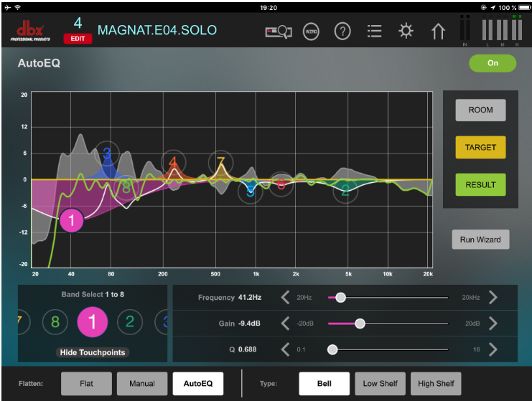Toggle AutoEQ On switch
This screenshot has height=401, width=532.
coord(493,63)
